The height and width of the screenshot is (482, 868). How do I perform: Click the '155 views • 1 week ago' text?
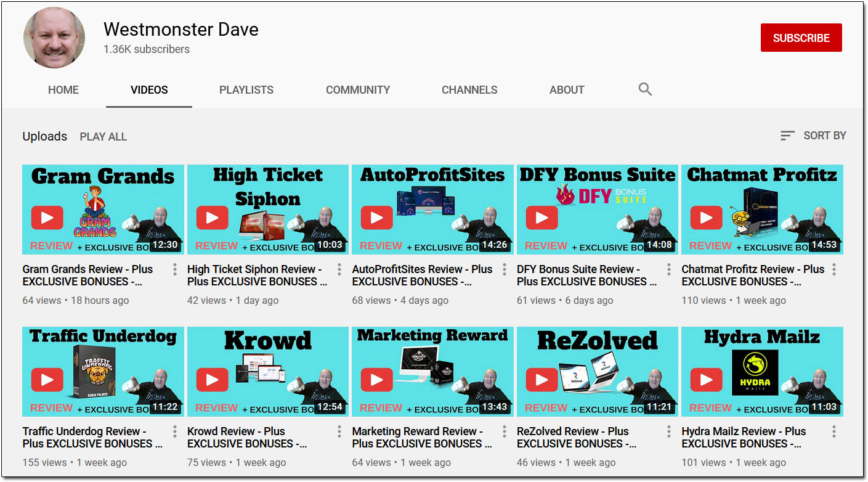[x=75, y=463]
